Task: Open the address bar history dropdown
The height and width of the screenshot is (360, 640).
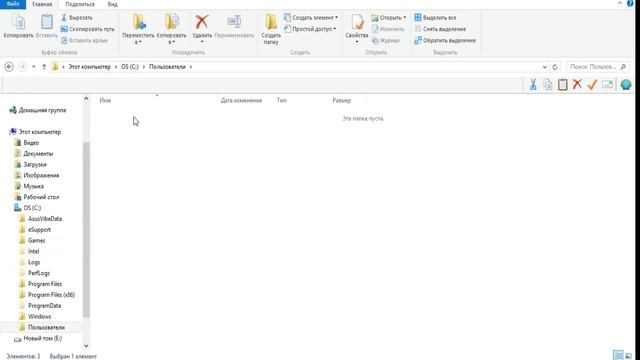Action: 544,67
